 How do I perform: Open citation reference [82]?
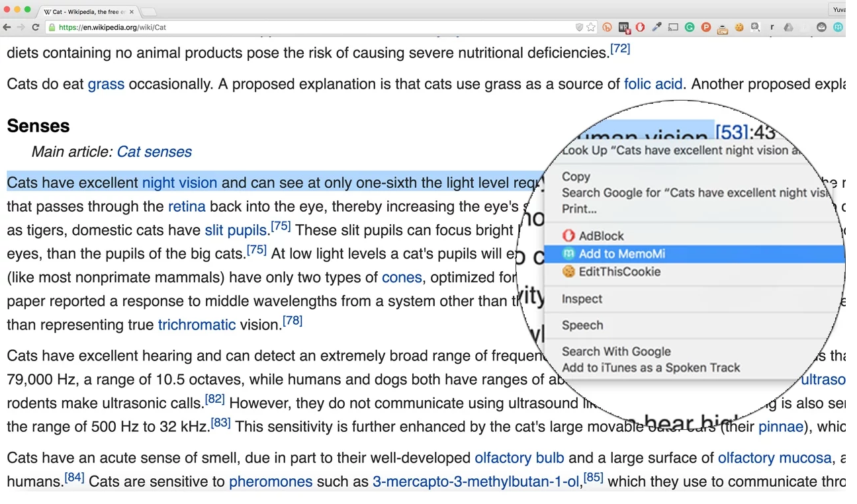click(215, 399)
